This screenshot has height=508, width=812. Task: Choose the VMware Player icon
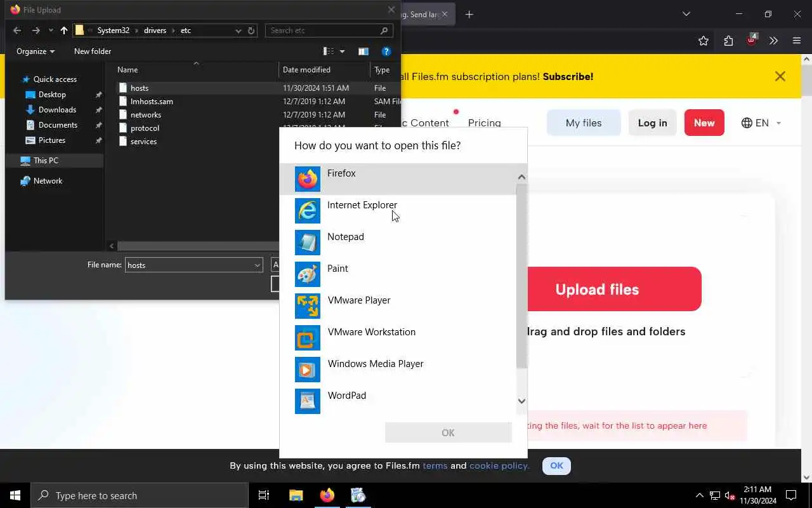[x=308, y=306]
